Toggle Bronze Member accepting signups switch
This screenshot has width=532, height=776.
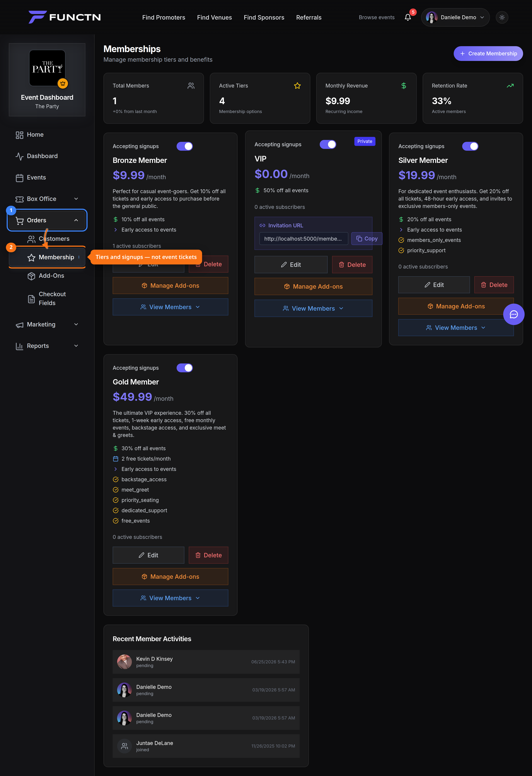click(185, 146)
